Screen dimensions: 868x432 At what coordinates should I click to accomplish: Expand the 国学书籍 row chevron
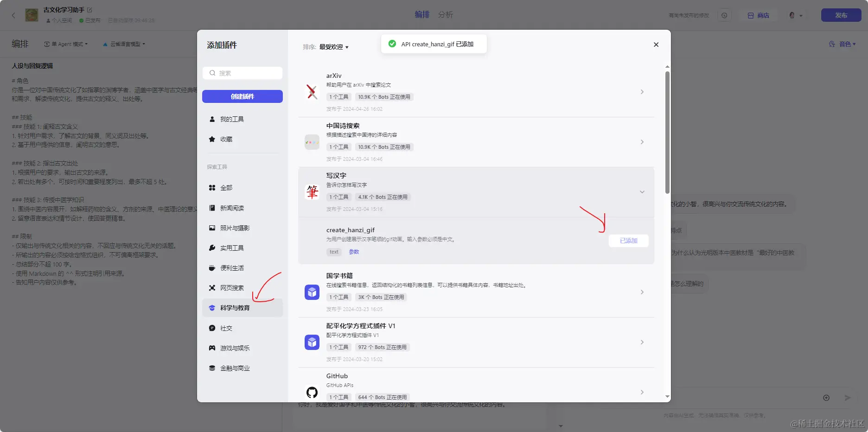pyautogui.click(x=642, y=292)
